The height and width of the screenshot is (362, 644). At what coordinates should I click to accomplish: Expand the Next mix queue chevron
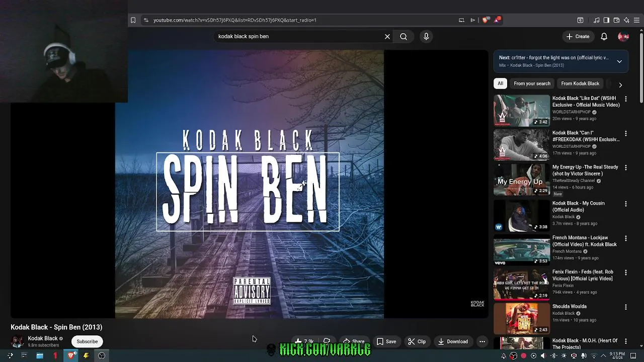point(619,61)
